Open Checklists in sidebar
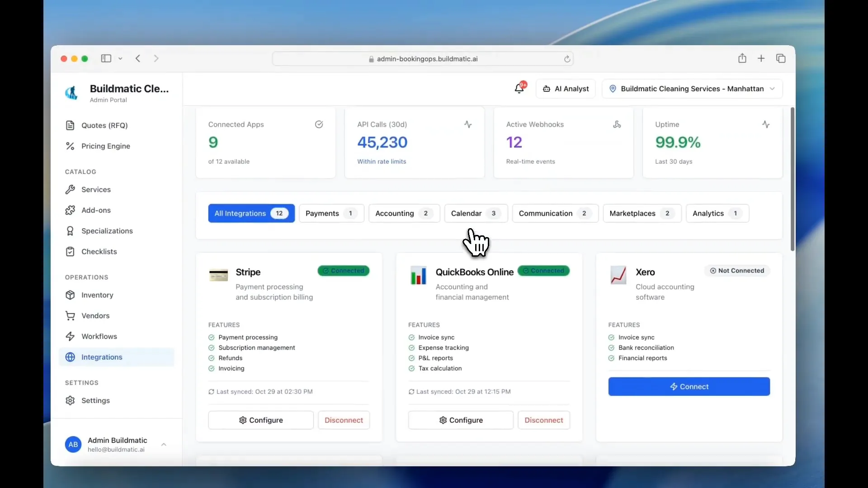Screen dimensions: 868x488 (116, 252)
